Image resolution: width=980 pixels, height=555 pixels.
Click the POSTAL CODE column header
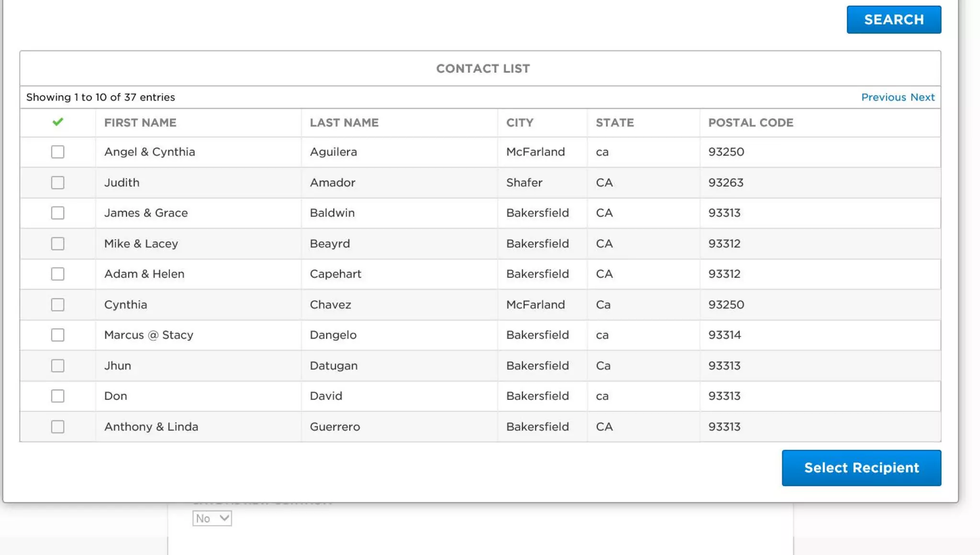pyautogui.click(x=750, y=123)
